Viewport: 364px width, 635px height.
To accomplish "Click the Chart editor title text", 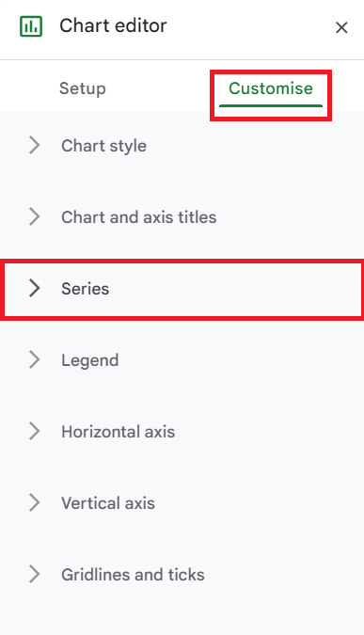I will 113,26.
